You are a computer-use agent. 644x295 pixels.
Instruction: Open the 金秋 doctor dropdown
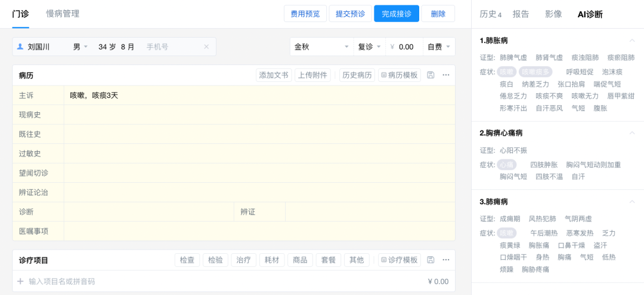click(321, 47)
